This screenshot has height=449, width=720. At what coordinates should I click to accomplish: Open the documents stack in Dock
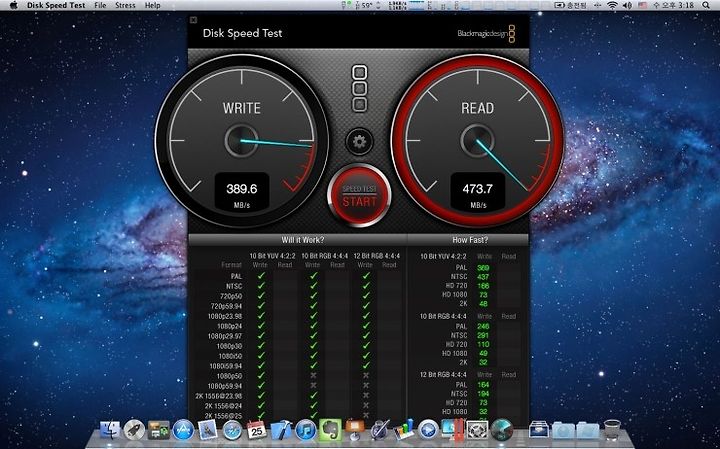(539, 430)
